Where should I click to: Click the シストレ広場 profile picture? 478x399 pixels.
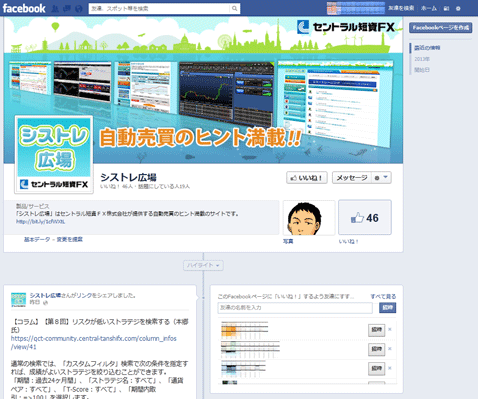54,154
